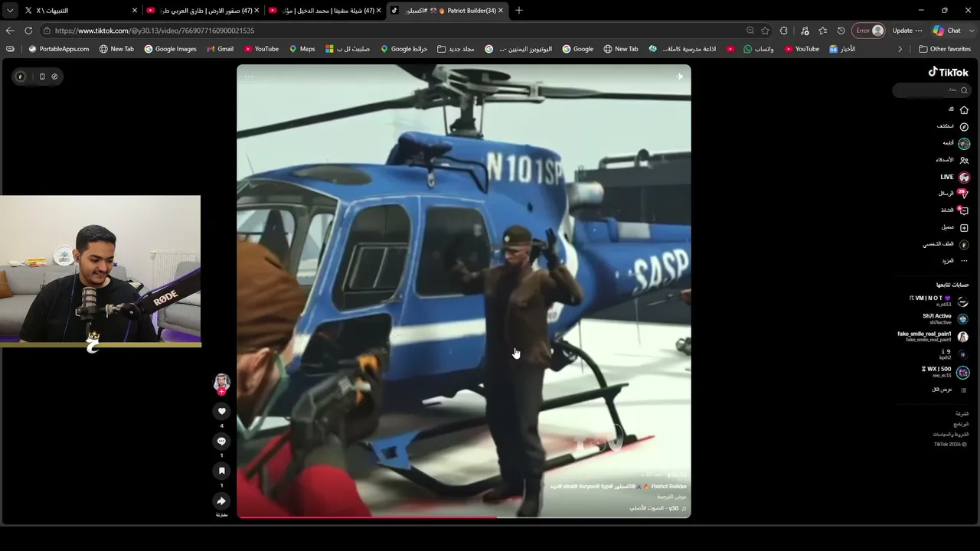The image size is (980, 551).
Task: Click the music note original sound icon
Action: click(684, 508)
